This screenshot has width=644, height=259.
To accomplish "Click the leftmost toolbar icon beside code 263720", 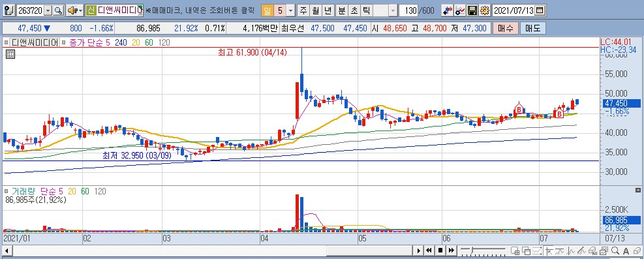I will [x=10, y=10].
